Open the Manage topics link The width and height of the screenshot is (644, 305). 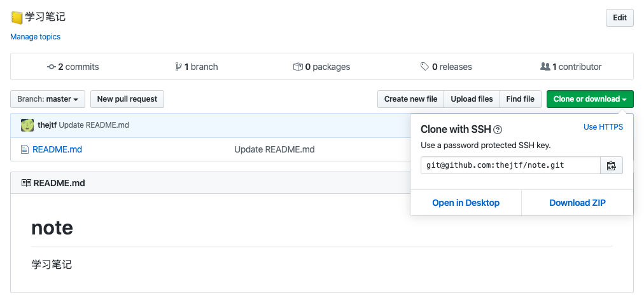point(36,37)
